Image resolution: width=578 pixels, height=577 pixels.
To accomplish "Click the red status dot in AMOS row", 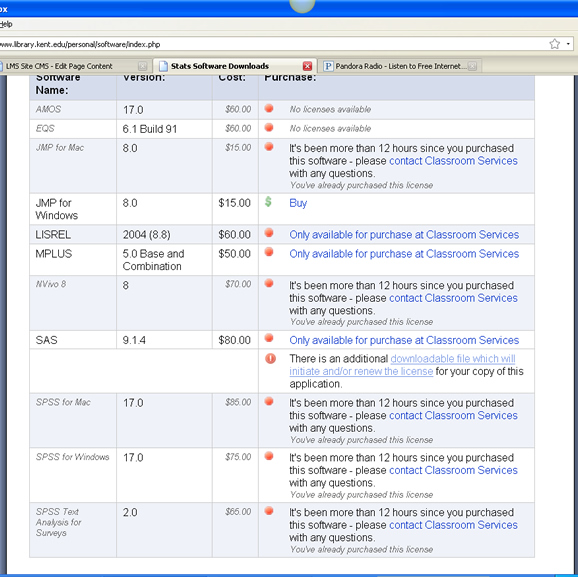I will click(269, 108).
